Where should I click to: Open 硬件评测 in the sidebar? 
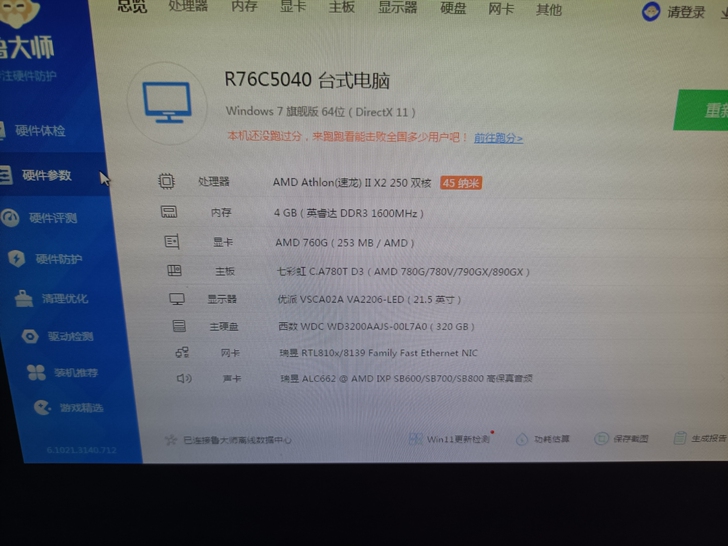[53, 218]
